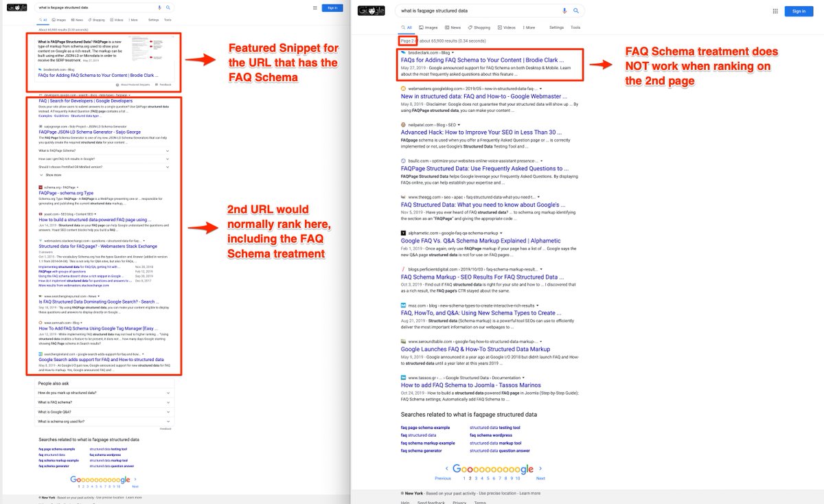Click 'faq schema generator' related search in right window
Image resolution: width=824 pixels, height=504 pixels.
(x=421, y=450)
